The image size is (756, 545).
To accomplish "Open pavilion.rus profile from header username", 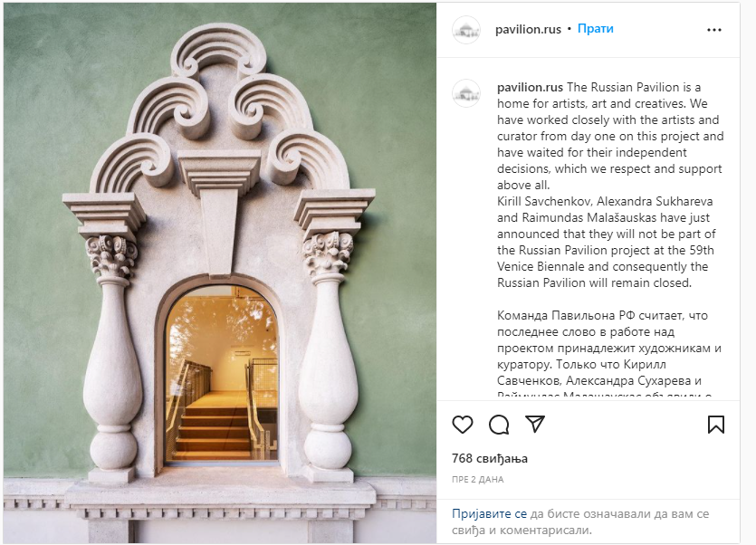I will click(x=528, y=29).
